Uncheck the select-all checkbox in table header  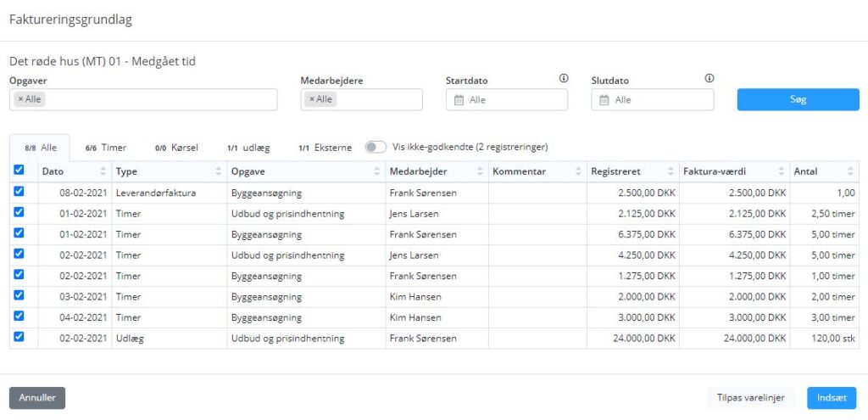[x=19, y=170]
